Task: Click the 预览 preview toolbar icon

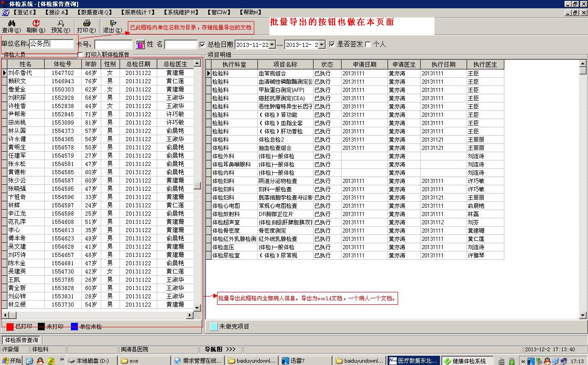Action: coord(61,23)
